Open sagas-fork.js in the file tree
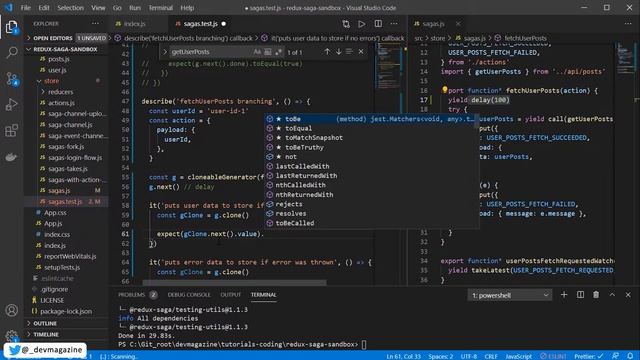This screenshot has height=360, width=640. pos(66,147)
